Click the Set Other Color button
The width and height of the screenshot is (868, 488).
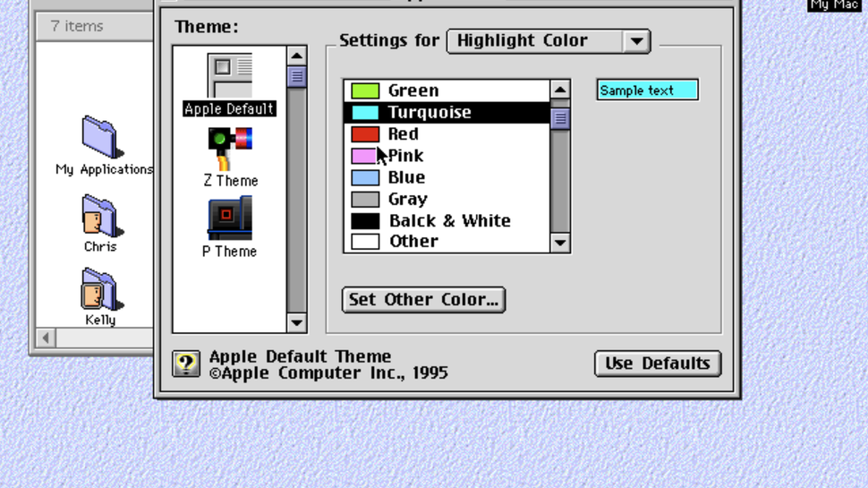[423, 300]
